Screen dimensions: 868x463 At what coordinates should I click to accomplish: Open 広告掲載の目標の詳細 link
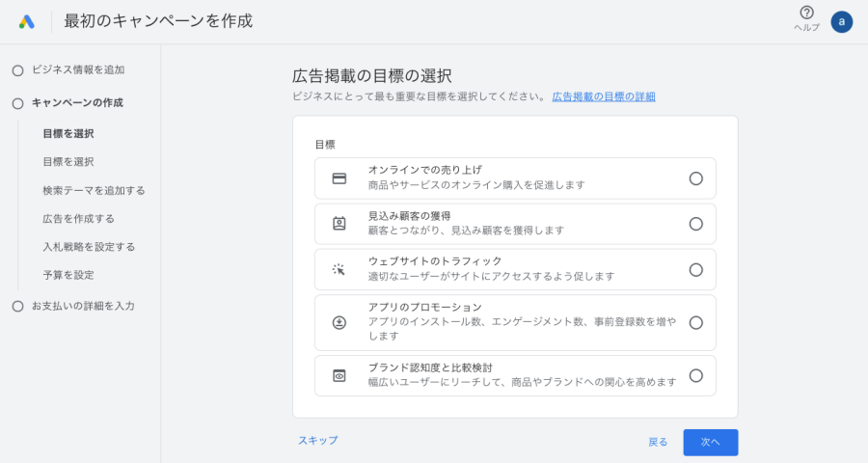click(x=604, y=96)
